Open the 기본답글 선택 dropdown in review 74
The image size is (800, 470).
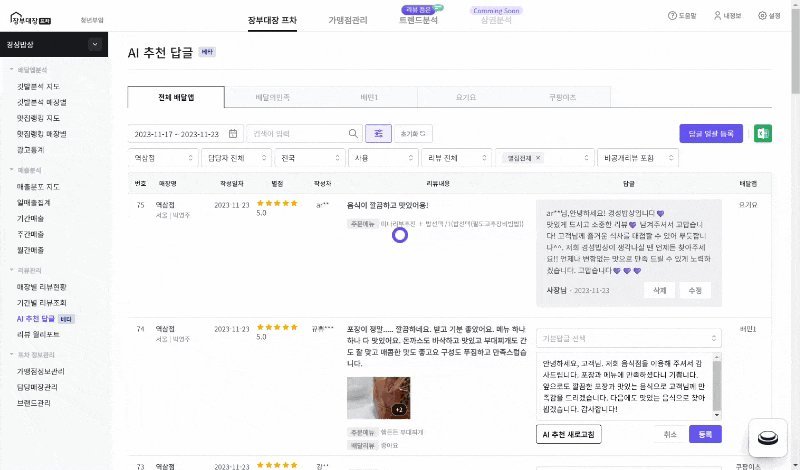629,338
